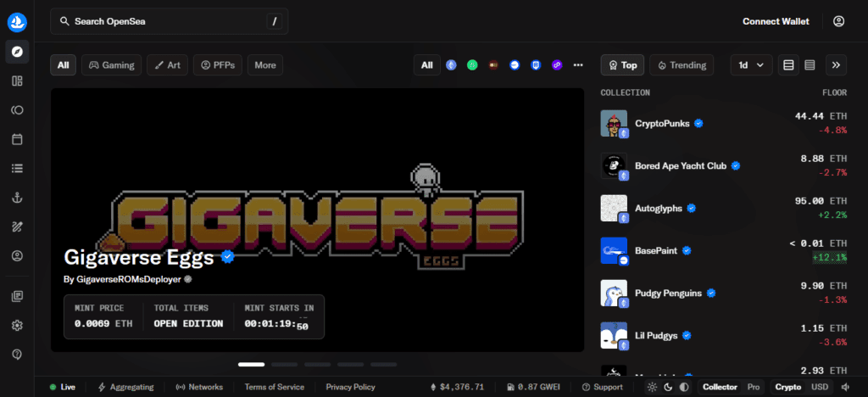The image size is (868, 397).
Task: Switch to light theme sun icon
Action: point(652,387)
